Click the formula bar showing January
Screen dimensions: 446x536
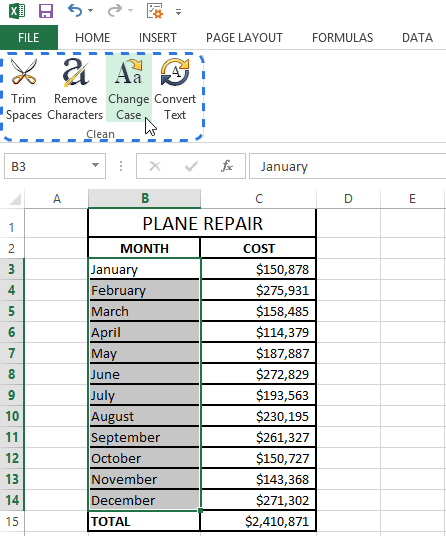point(348,166)
